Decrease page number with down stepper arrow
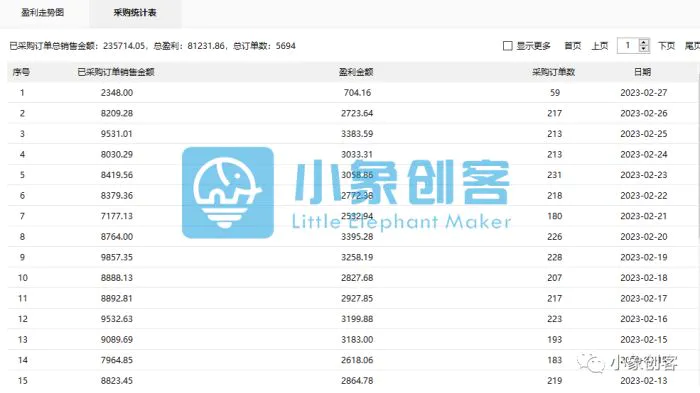Viewport: 700px width, 393px height. click(644, 49)
